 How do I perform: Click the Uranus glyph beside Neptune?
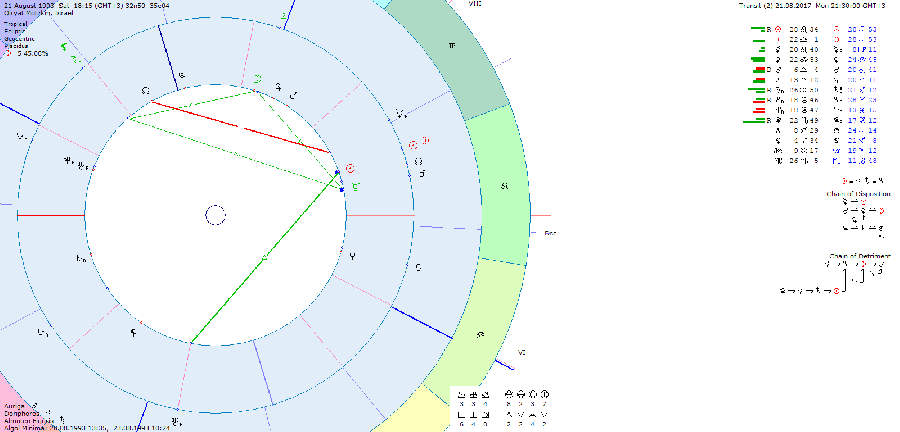pos(83,166)
